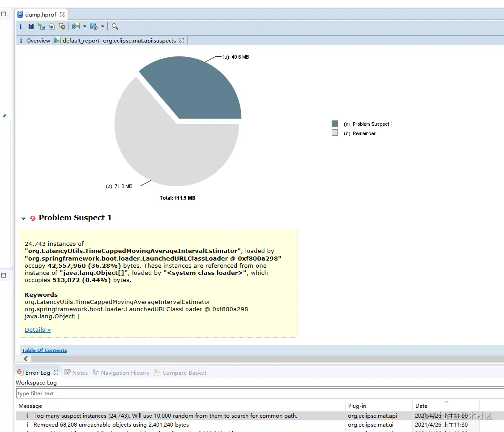Open the Dominator Tree view
504x432 pixels.
click(42, 26)
